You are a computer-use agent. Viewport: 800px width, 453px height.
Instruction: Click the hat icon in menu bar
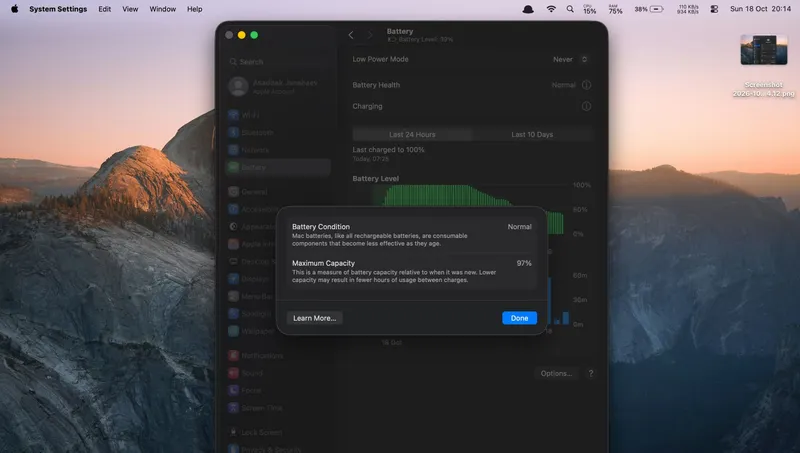point(528,9)
